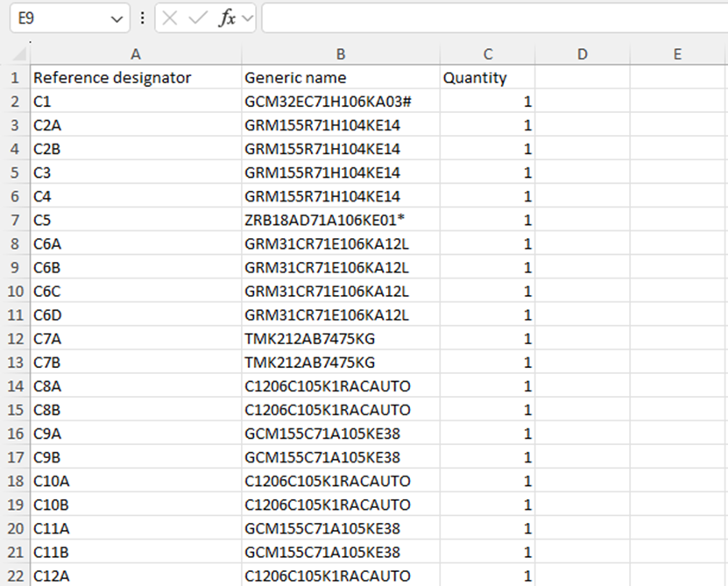
Task: Click the Enter checkmark icon in formula bar
Action: pyautogui.click(x=197, y=18)
